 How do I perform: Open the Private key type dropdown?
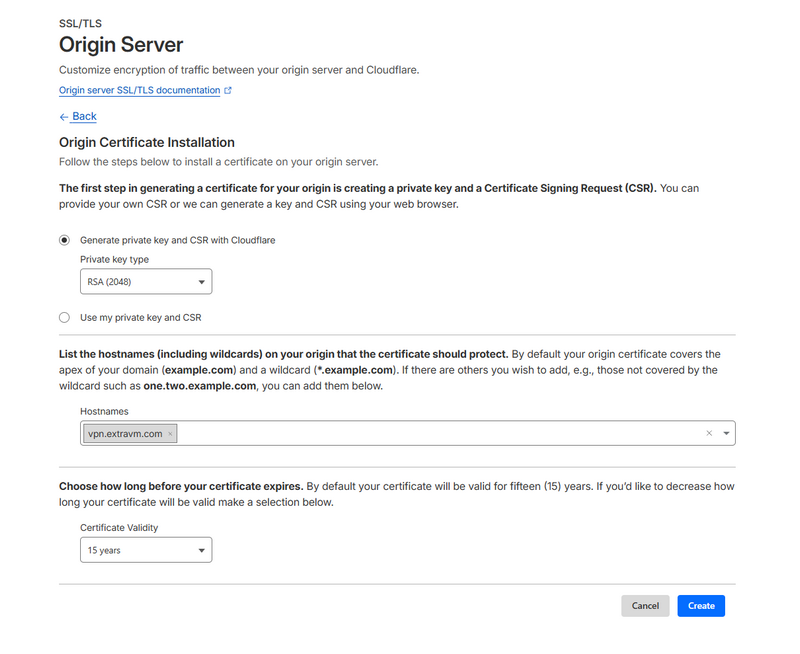coord(146,281)
